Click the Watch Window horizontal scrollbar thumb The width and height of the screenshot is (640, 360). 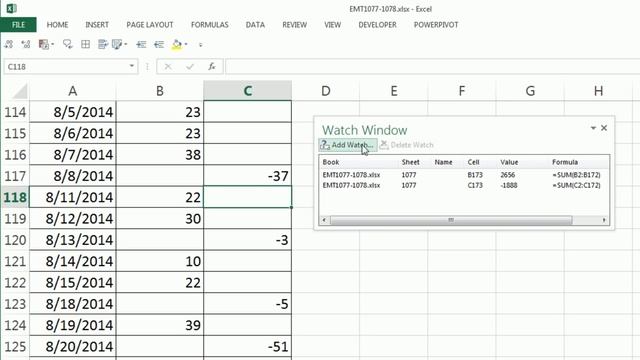tap(451, 220)
